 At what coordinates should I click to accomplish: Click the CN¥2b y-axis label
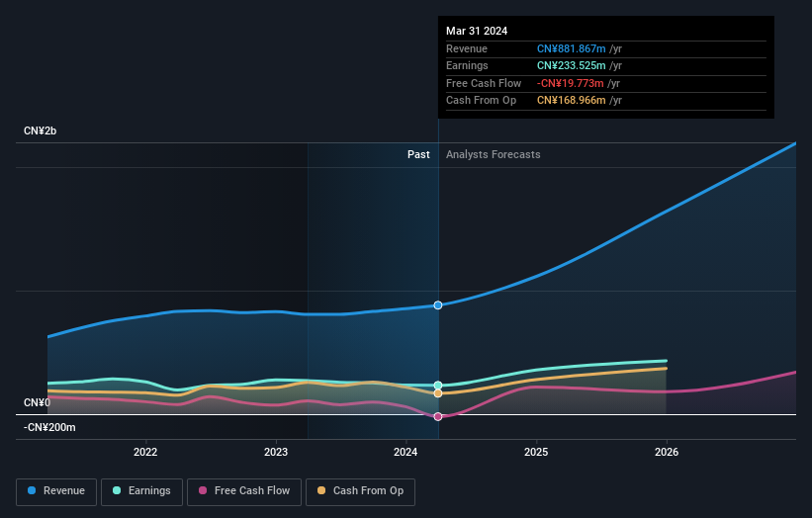point(40,130)
